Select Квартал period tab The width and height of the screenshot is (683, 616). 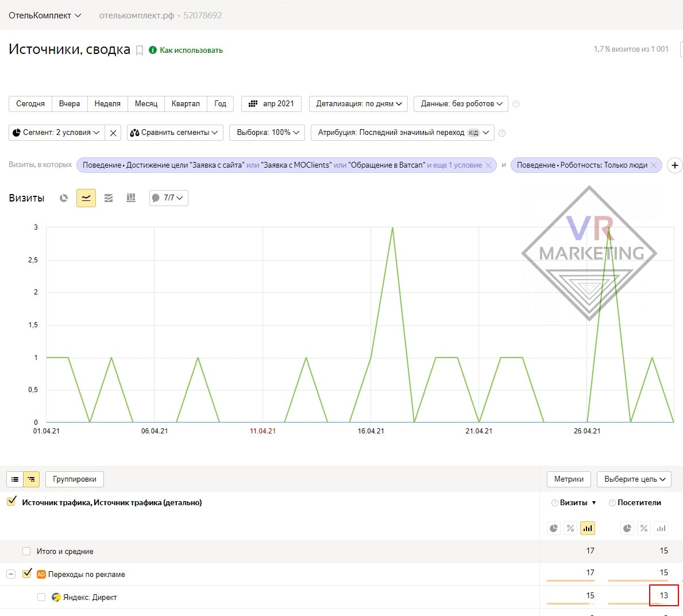(x=186, y=104)
